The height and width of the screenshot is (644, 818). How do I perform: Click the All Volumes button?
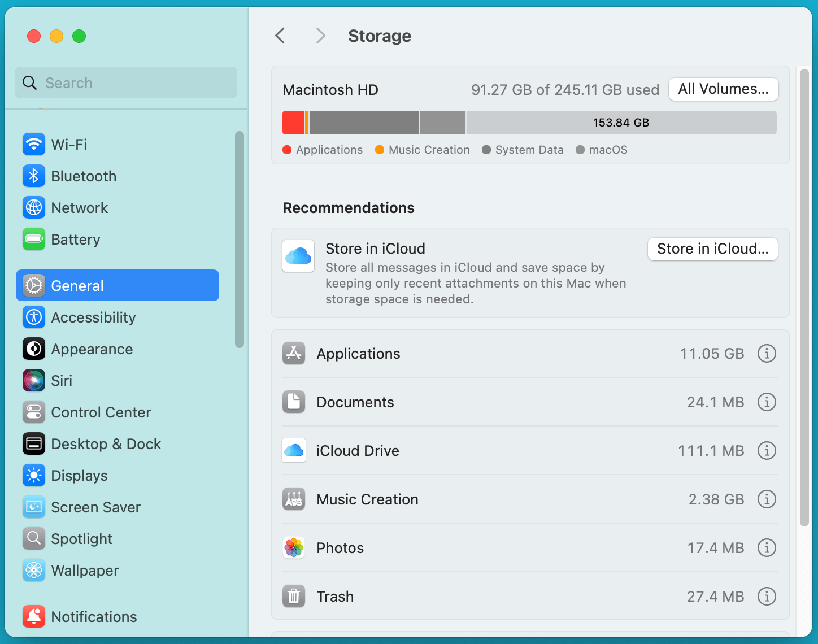coord(723,89)
